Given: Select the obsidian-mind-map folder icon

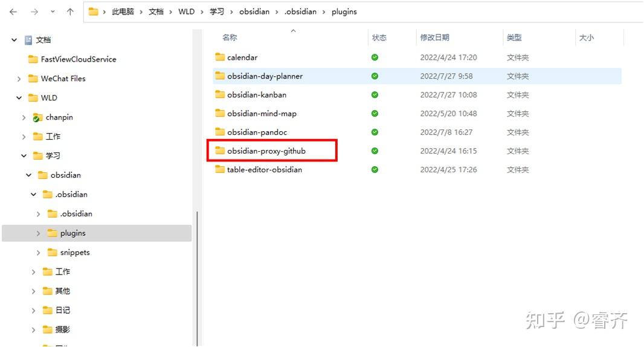Looking at the screenshot, I should (220, 113).
